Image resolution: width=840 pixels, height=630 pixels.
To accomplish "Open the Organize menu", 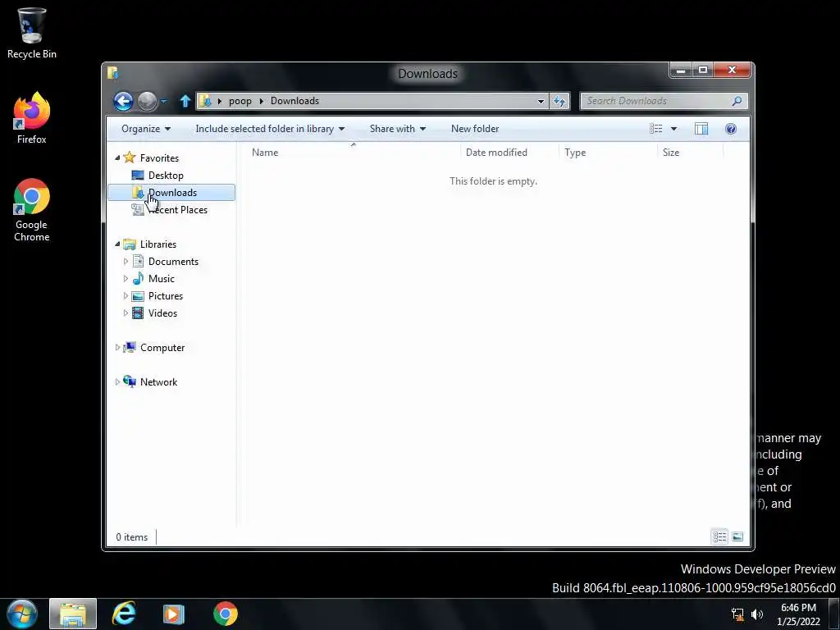I will click(146, 129).
